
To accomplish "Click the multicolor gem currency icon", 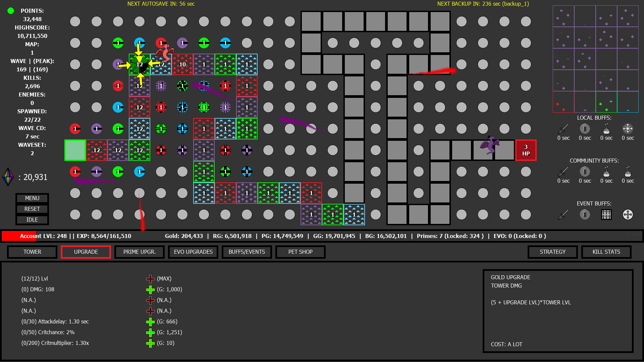I will click(x=8, y=177).
